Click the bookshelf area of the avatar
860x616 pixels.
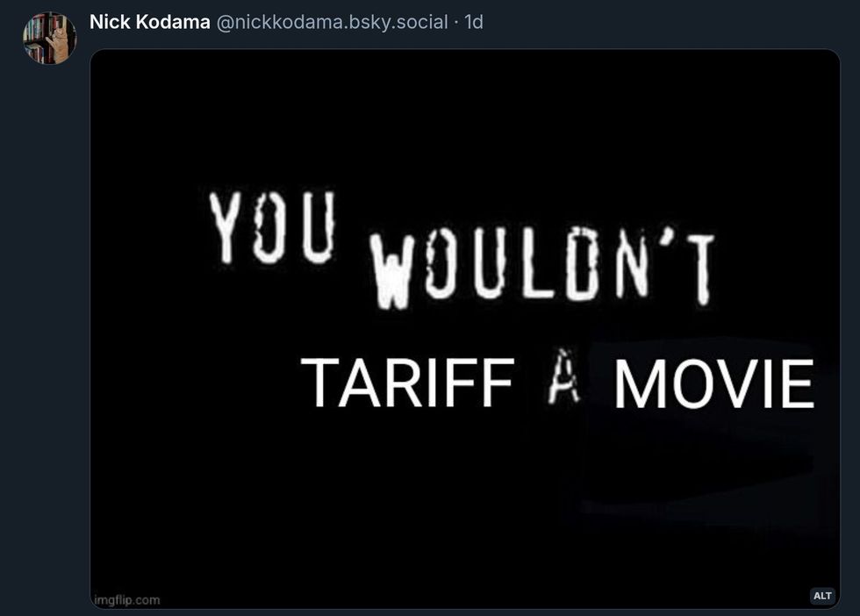(x=35, y=39)
